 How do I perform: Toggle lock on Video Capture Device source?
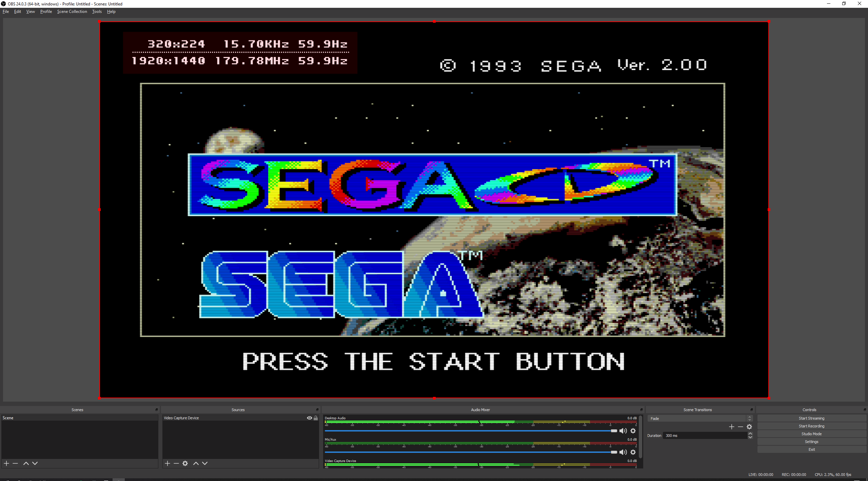(316, 418)
